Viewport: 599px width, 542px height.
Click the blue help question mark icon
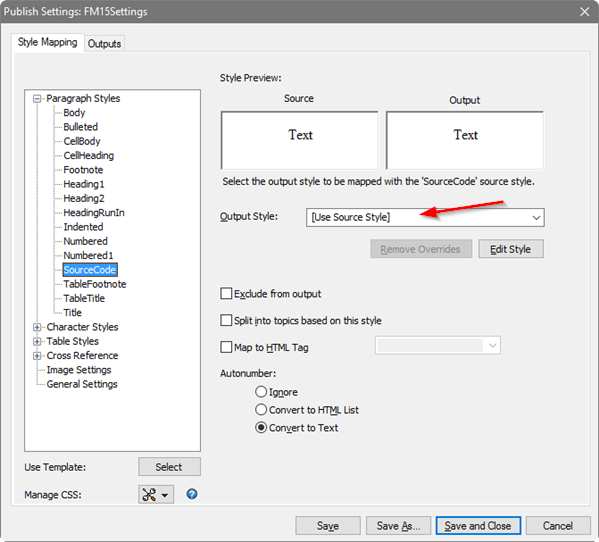pyautogui.click(x=192, y=494)
